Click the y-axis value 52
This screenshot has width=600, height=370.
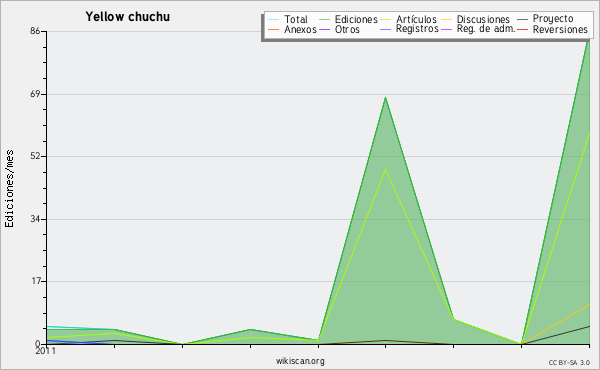pos(35,156)
